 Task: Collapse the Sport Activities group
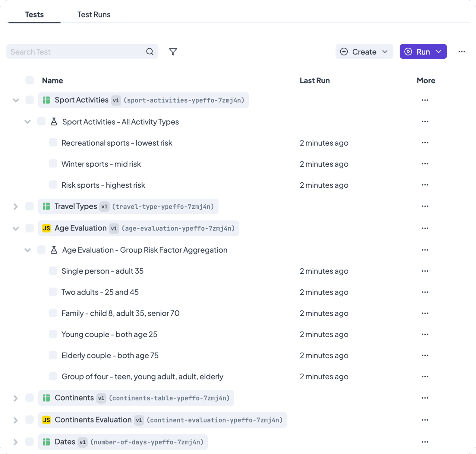click(x=16, y=100)
